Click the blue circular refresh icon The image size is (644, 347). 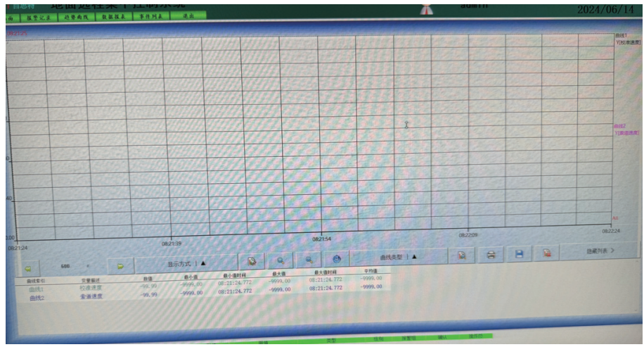pyautogui.click(x=337, y=259)
